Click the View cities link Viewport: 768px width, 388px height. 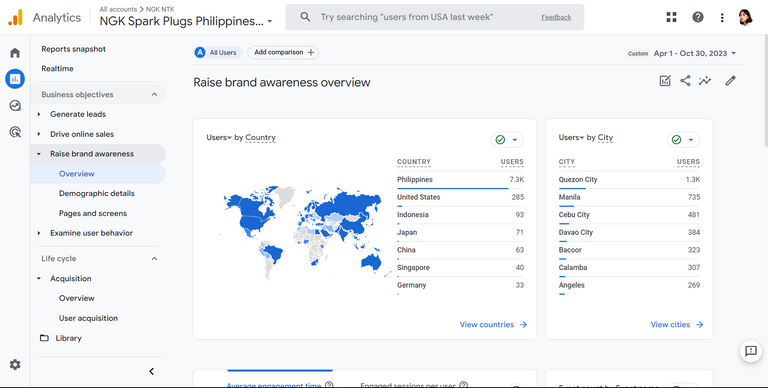pos(677,324)
